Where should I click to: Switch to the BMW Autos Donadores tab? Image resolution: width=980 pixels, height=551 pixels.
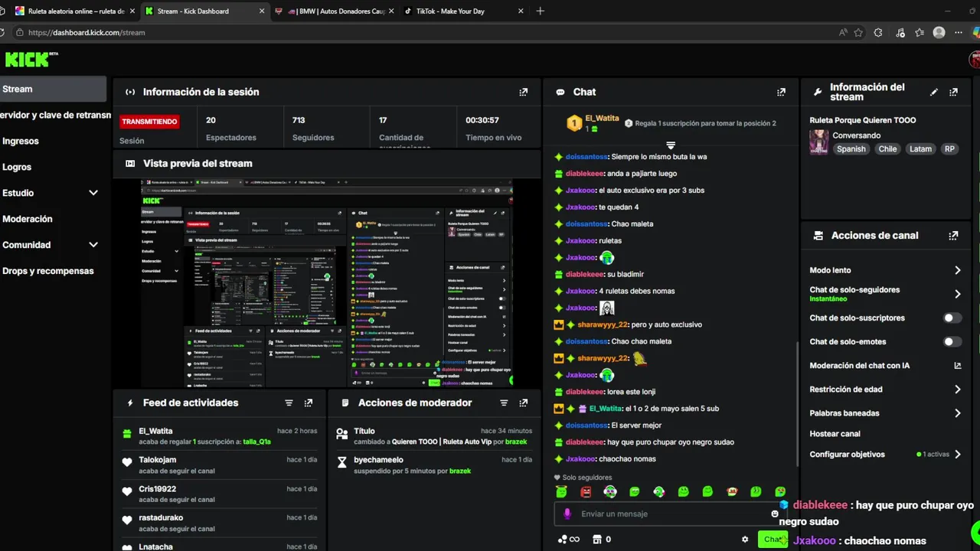(x=335, y=11)
